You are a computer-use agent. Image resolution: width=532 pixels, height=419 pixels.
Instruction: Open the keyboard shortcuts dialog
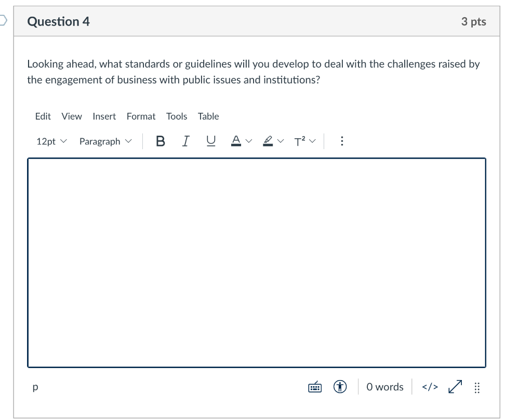click(314, 387)
